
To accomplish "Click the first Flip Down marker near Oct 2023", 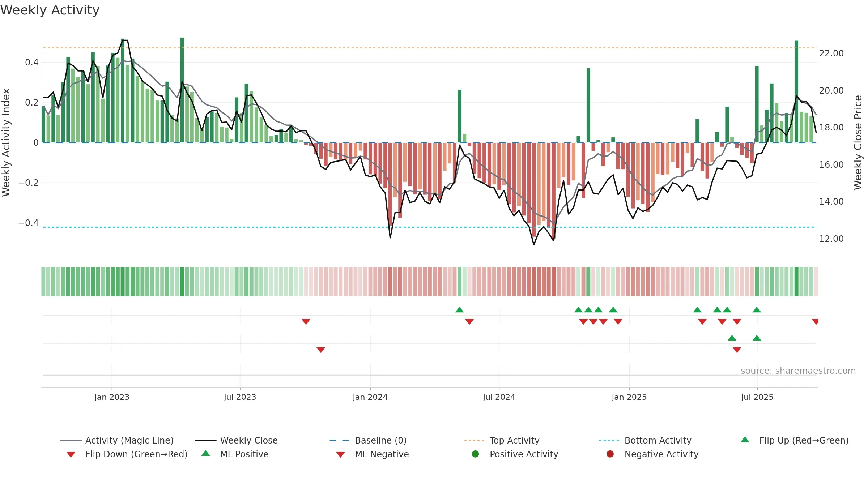I will tap(306, 322).
